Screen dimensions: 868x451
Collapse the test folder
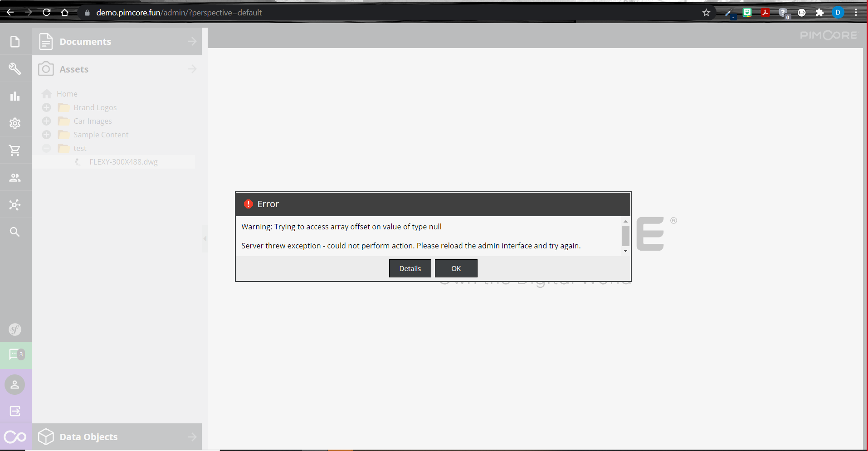(x=46, y=148)
